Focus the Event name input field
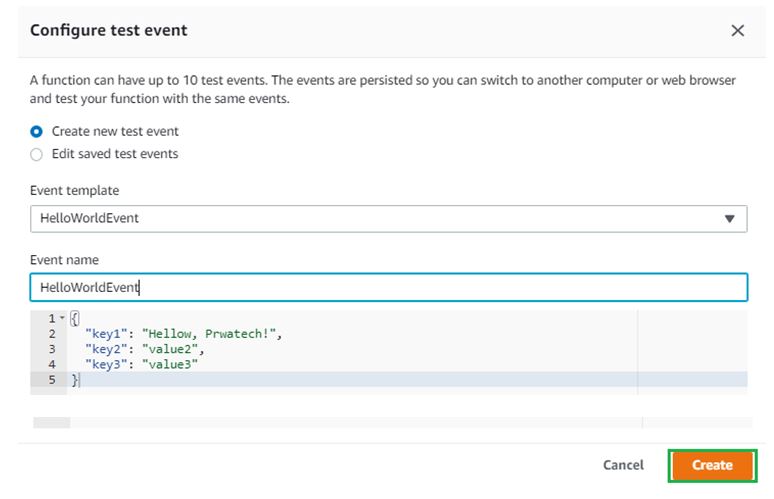 point(388,287)
